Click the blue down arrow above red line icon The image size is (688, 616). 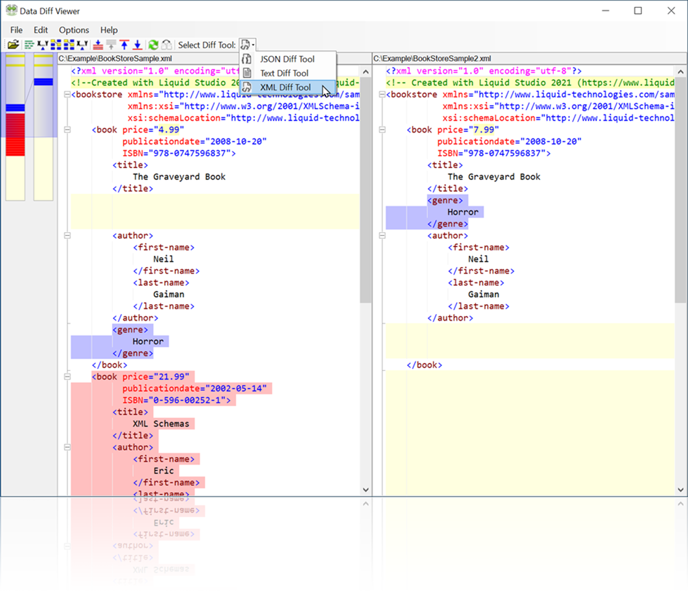pos(138,45)
